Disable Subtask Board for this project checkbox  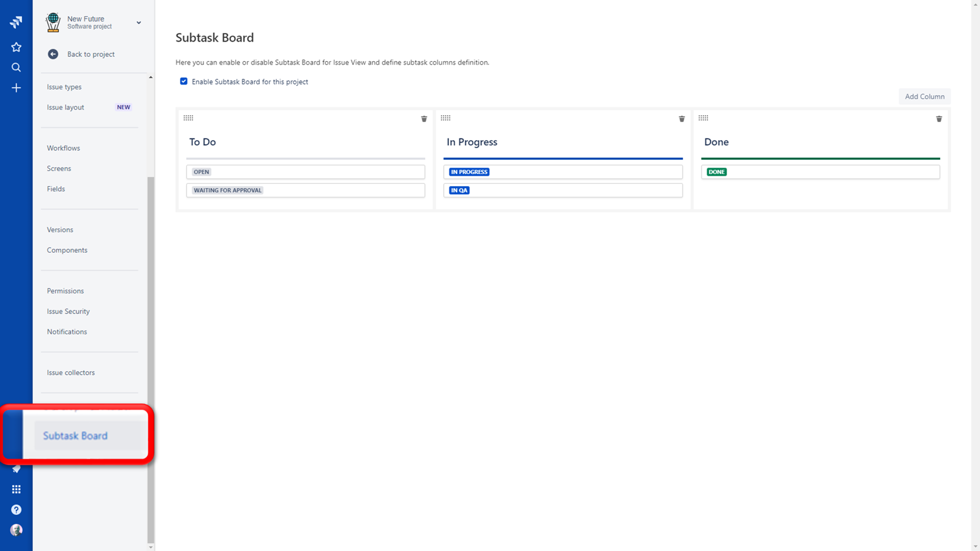[184, 81]
